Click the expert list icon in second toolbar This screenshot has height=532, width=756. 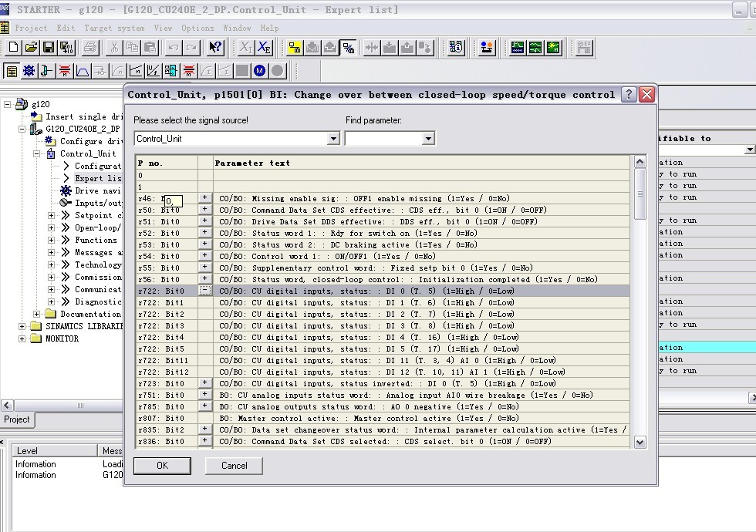12,71
